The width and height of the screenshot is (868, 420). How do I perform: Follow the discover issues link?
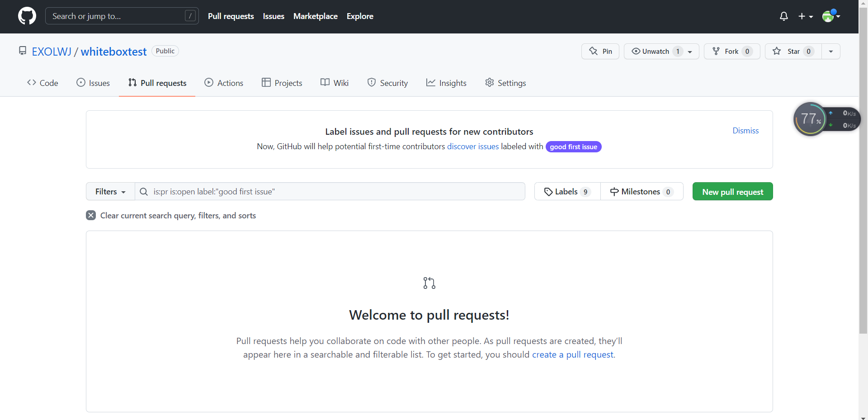click(x=473, y=146)
